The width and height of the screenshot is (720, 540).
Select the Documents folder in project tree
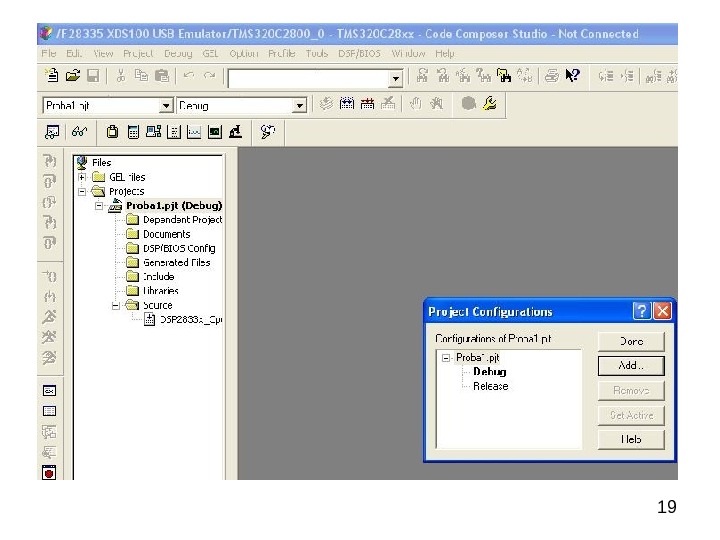[166, 234]
